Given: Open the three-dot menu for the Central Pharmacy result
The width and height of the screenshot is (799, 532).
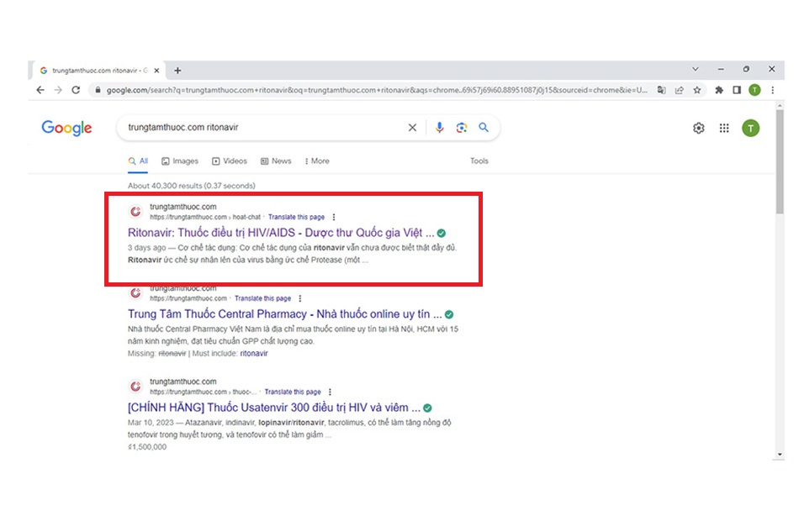Looking at the screenshot, I should click(x=300, y=298).
